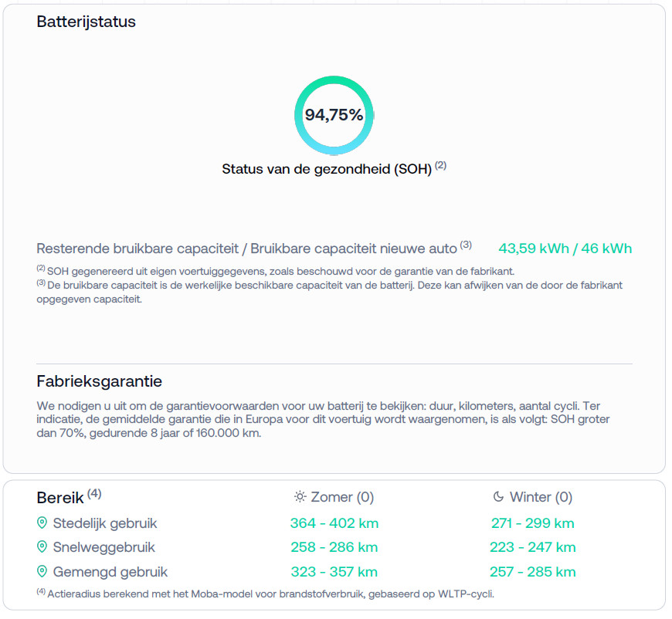Click the location pin beside Stedelijk gebruik
This screenshot has height=619, width=672.
(x=42, y=523)
